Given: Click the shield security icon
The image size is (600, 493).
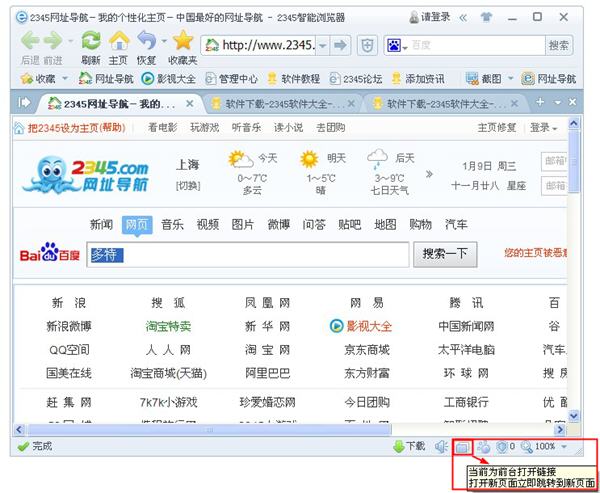Looking at the screenshot, I should [367, 46].
